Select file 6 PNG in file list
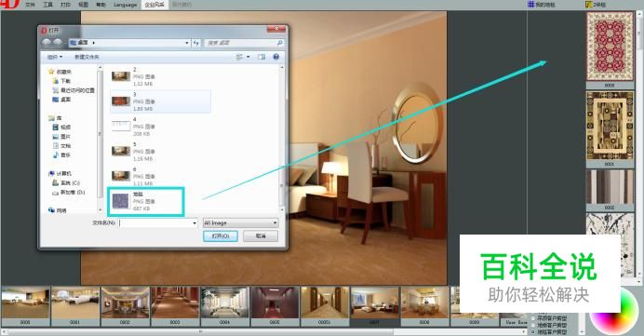The image size is (644, 336). (x=160, y=176)
